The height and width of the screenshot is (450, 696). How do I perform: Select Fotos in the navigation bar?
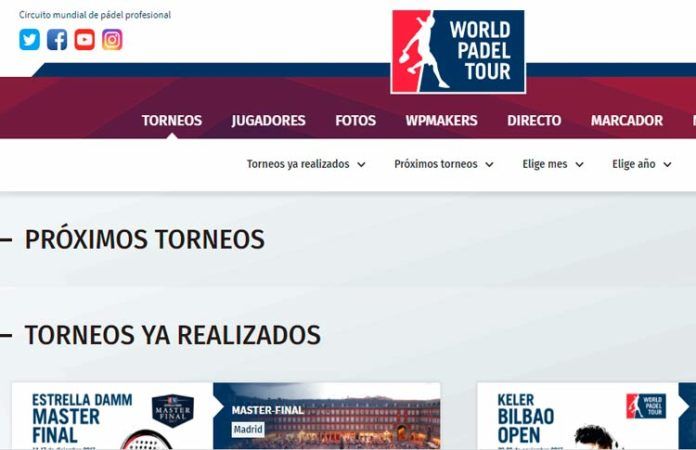click(356, 120)
